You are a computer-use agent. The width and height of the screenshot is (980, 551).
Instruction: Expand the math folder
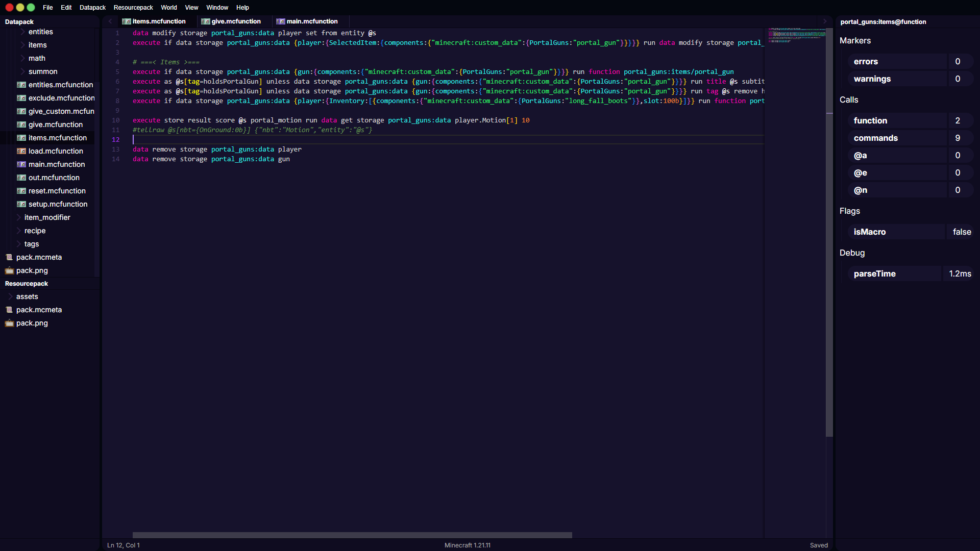click(23, 58)
